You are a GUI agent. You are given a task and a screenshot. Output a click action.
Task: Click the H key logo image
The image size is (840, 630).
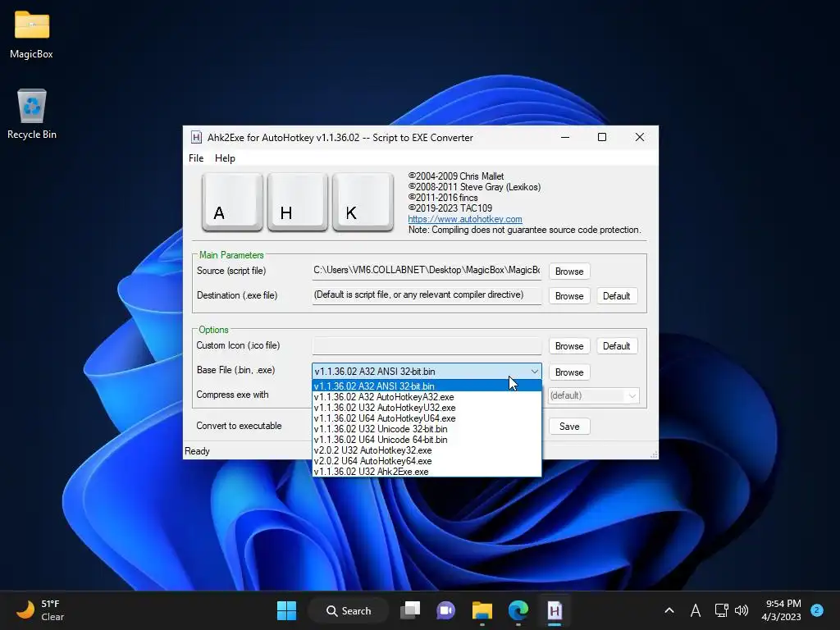click(298, 203)
